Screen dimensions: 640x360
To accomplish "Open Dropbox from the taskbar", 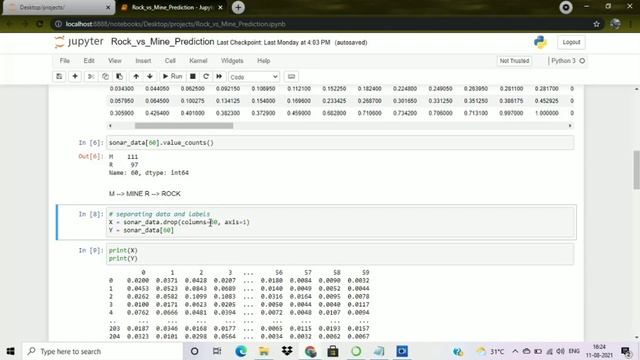I will (x=287, y=351).
